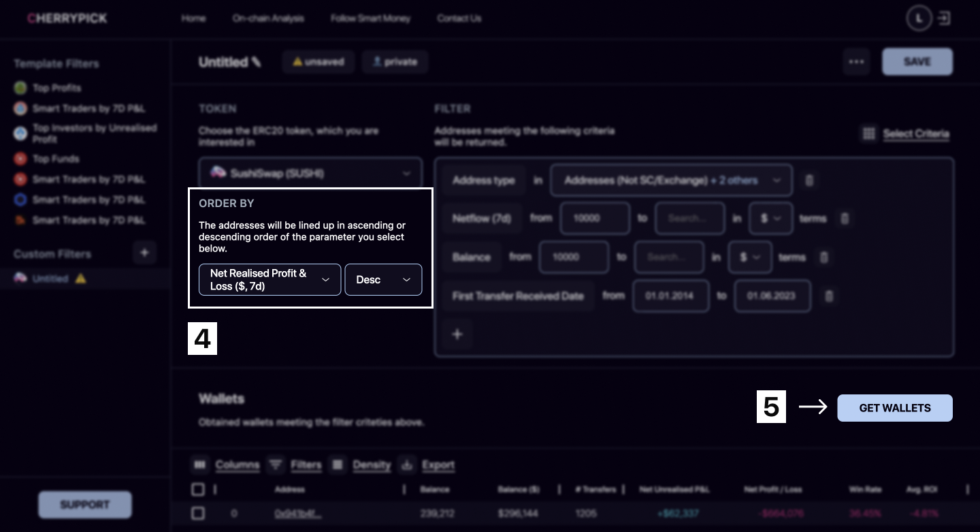Open the Desc sort order dropdown
The width and height of the screenshot is (980, 532).
click(383, 279)
